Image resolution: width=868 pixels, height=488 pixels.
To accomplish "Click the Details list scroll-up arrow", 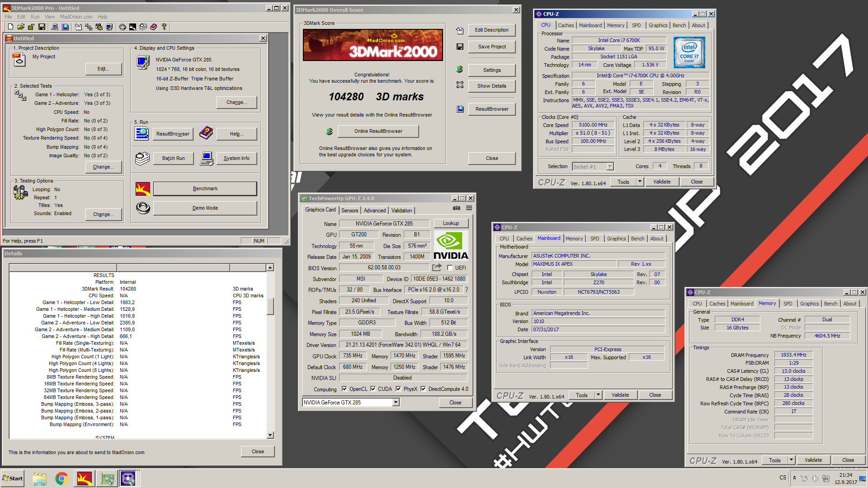I will 270,267.
